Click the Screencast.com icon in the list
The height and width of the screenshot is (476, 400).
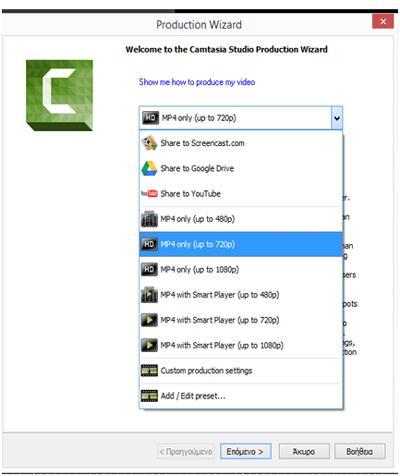click(x=149, y=143)
